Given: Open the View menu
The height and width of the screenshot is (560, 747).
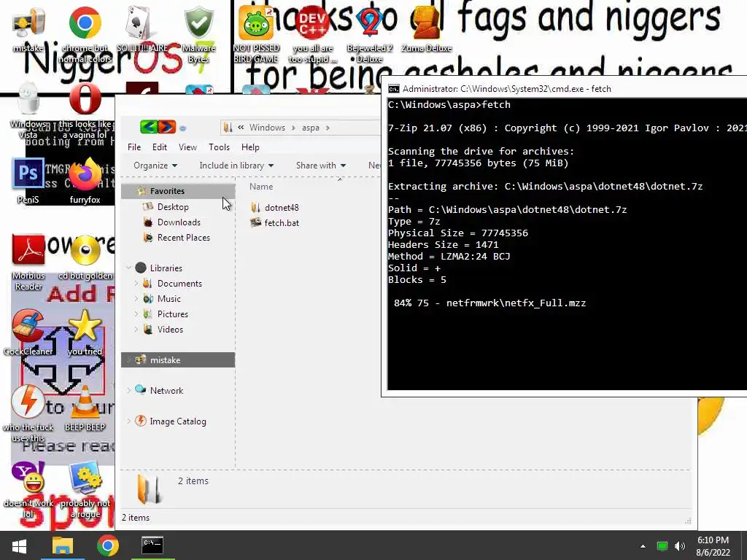Looking at the screenshot, I should point(187,147).
